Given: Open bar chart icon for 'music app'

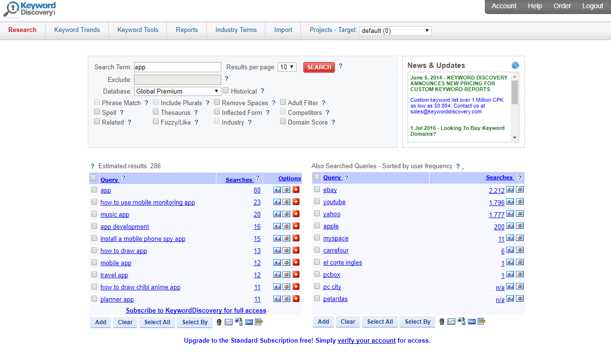Looking at the screenshot, I should click(x=277, y=214).
